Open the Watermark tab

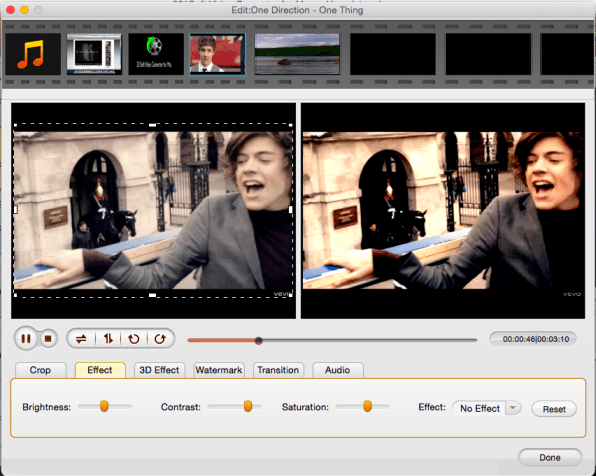[219, 370]
